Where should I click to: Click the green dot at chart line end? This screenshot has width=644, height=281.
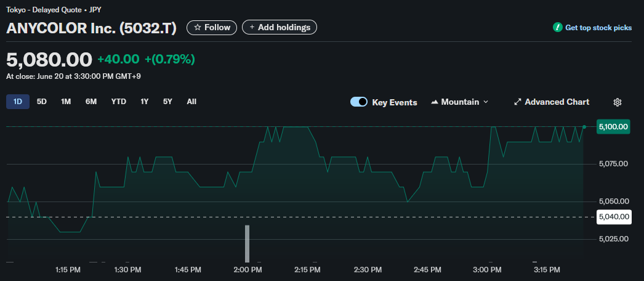tap(584, 127)
